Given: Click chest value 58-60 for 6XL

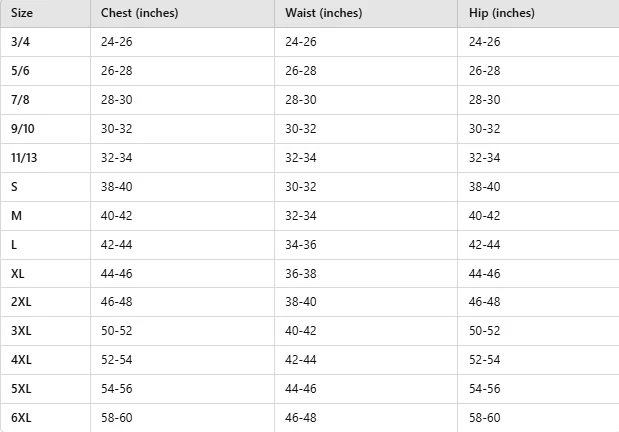Looking at the screenshot, I should point(116,417).
